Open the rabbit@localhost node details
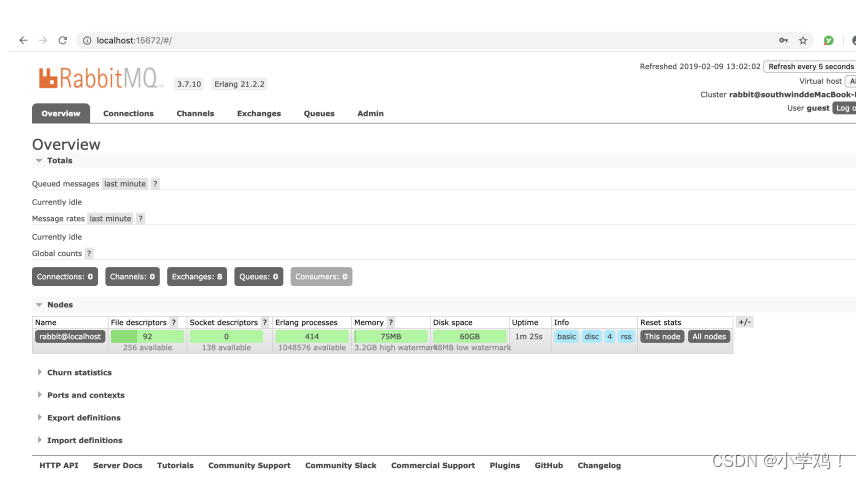This screenshot has height=479, width=856. 70,336
